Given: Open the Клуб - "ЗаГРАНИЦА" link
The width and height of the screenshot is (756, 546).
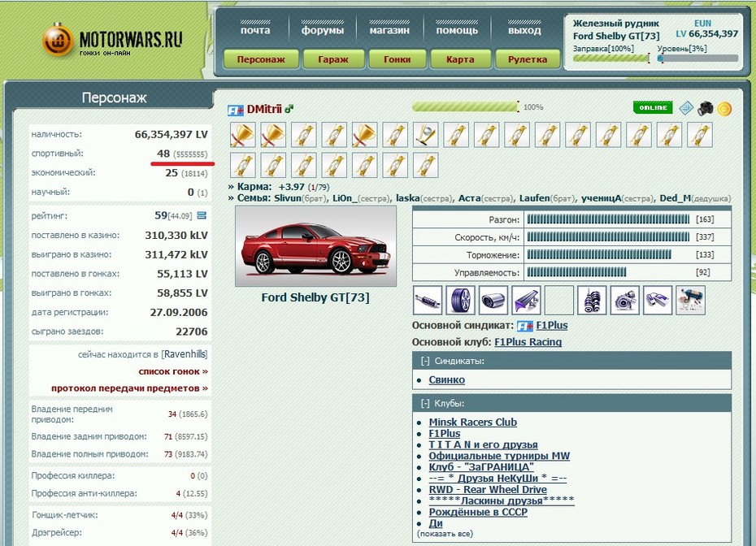Looking at the screenshot, I should [481, 467].
